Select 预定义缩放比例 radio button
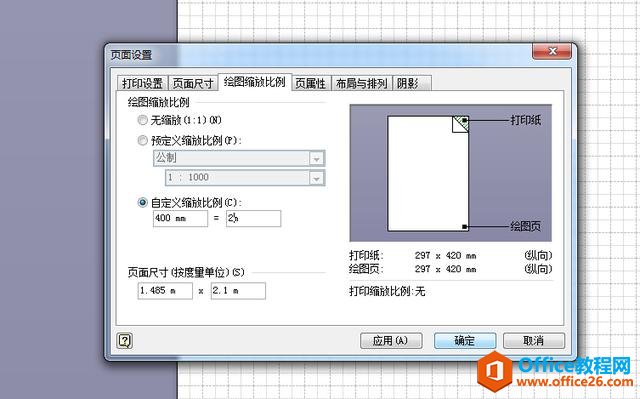This screenshot has width=640, height=399. click(142, 141)
